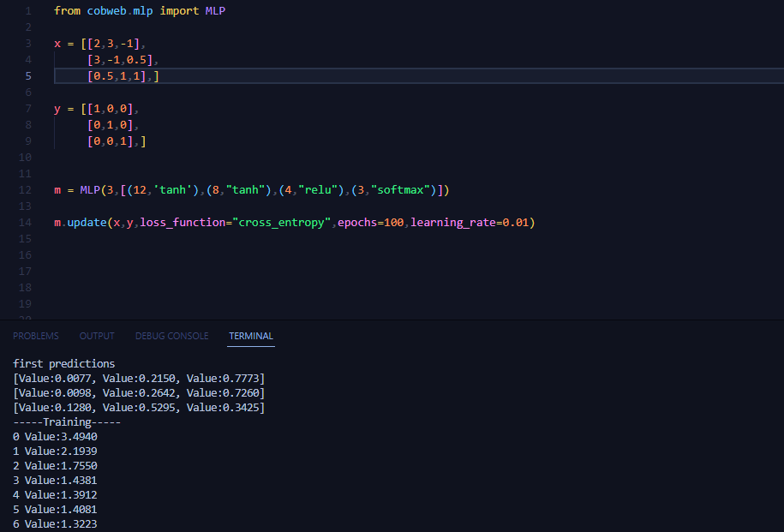Click line number 1 in the gutter
This screenshot has height=532, width=784.
click(28, 11)
